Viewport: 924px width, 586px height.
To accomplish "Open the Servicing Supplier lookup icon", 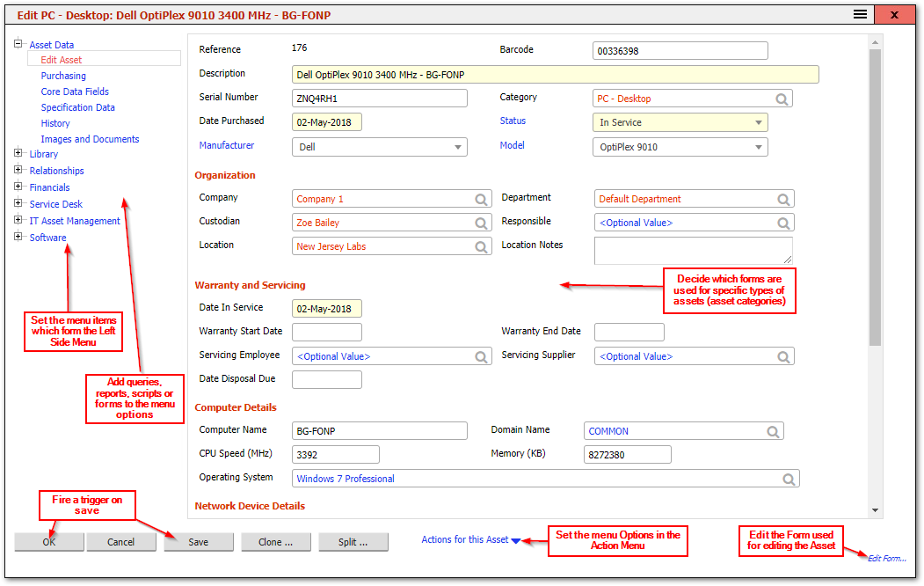I will point(783,356).
